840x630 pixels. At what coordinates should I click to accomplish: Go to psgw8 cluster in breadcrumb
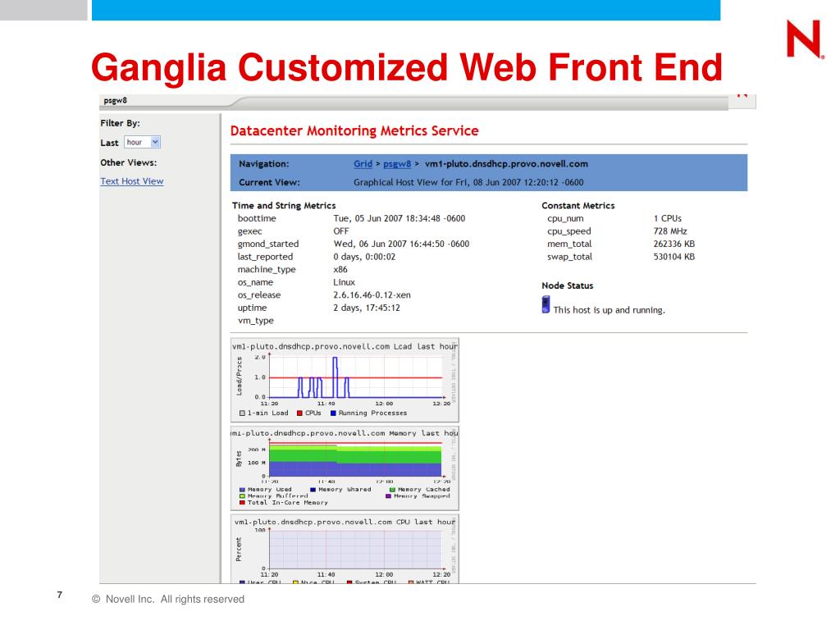coord(397,164)
